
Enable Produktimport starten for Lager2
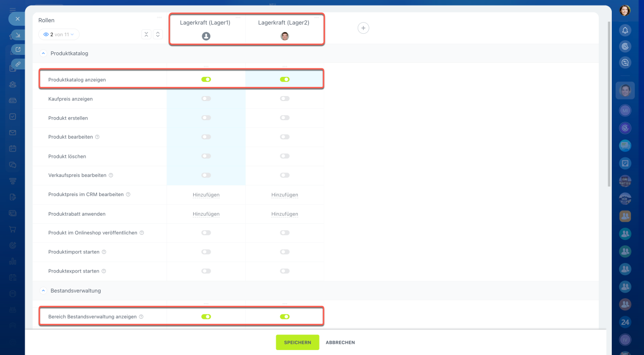click(285, 251)
